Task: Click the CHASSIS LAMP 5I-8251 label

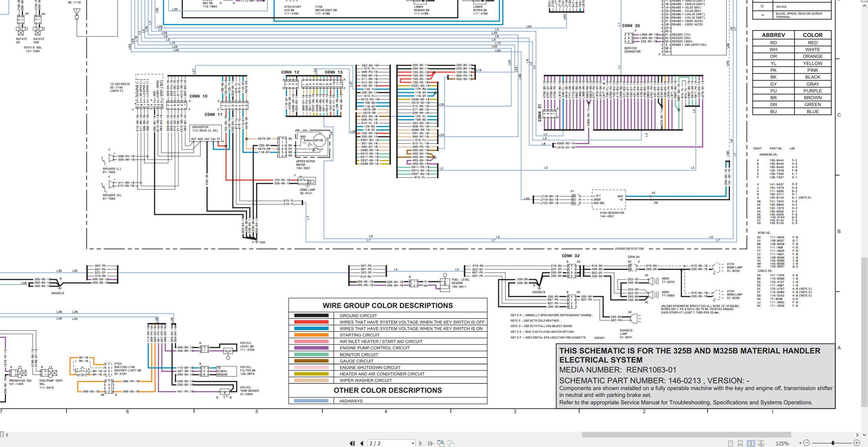Action: 626,334
